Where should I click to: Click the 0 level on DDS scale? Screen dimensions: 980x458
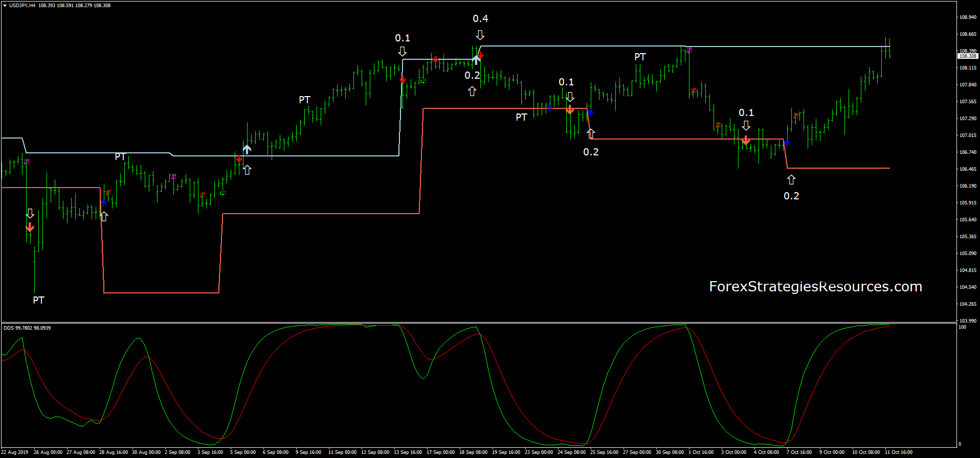[x=960, y=444]
